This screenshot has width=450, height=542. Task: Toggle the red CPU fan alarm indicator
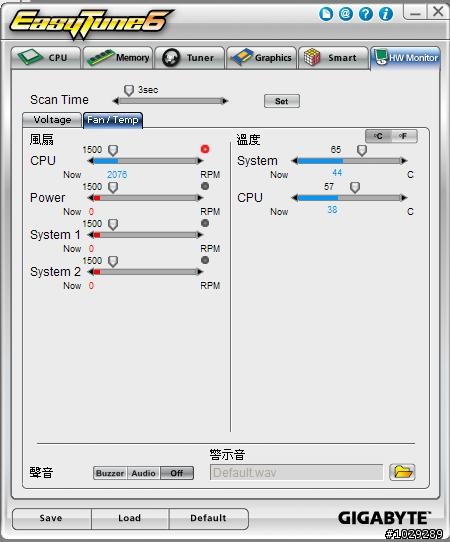point(205,149)
